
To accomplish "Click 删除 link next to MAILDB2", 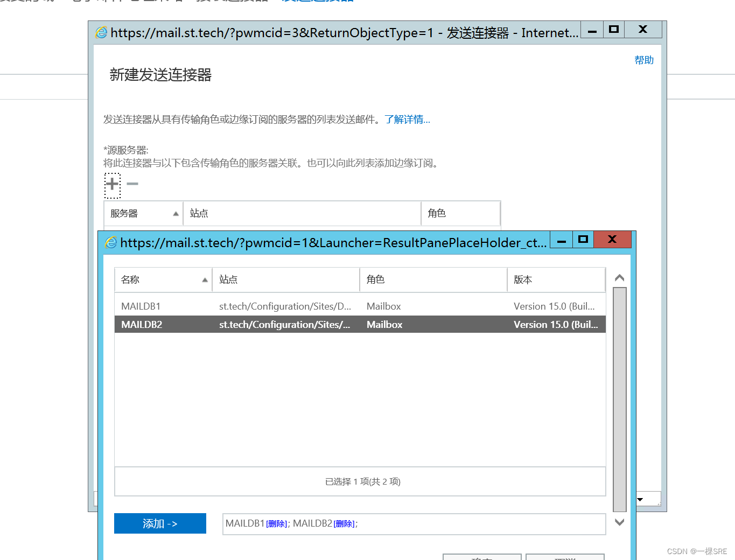I will pyautogui.click(x=344, y=524).
